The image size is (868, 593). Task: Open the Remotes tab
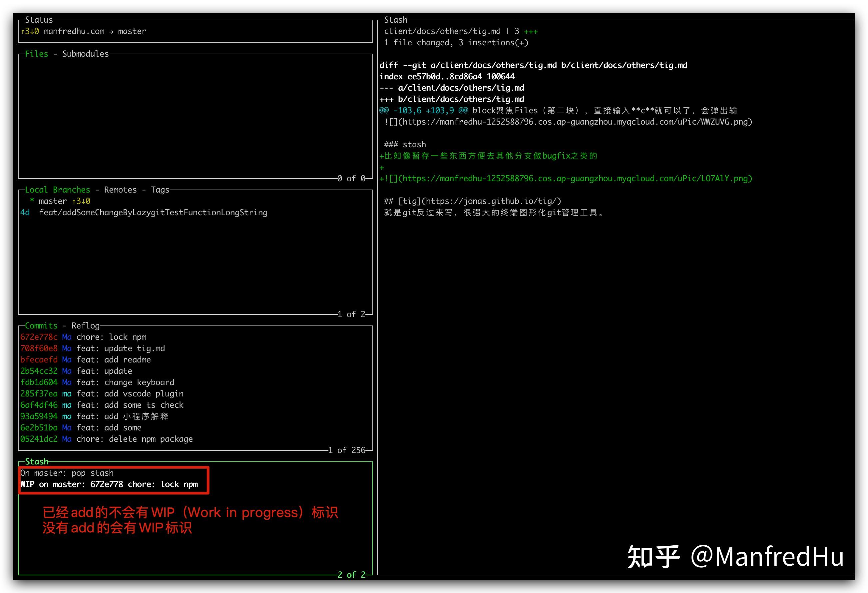tap(120, 190)
